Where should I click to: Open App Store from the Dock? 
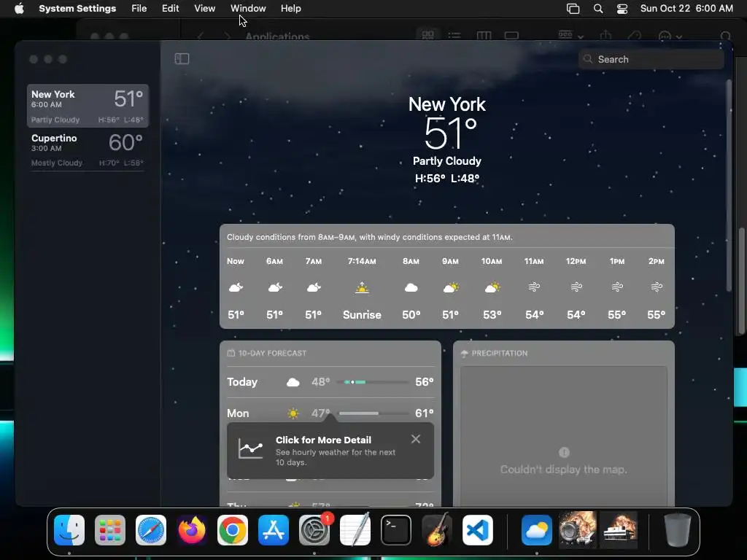click(274, 530)
